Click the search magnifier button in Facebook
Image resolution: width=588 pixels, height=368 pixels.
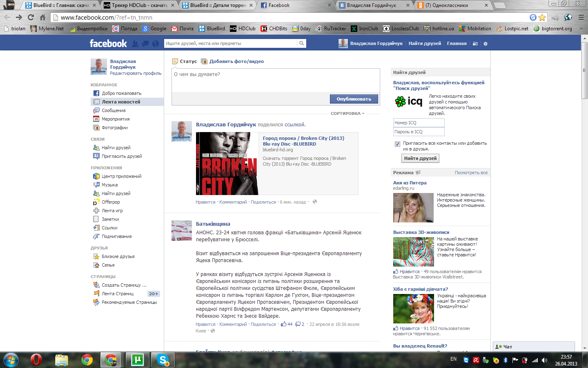301,43
